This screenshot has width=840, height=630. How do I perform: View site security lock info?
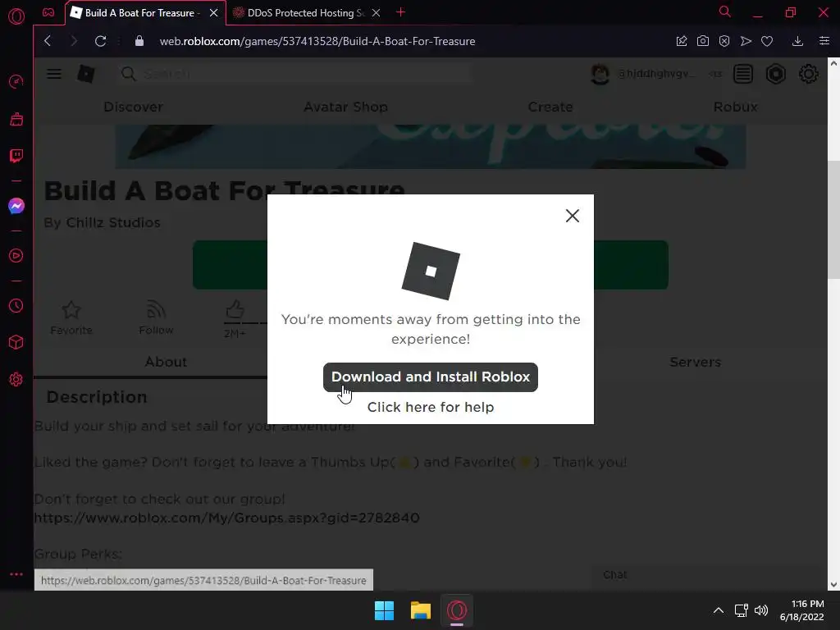point(139,41)
